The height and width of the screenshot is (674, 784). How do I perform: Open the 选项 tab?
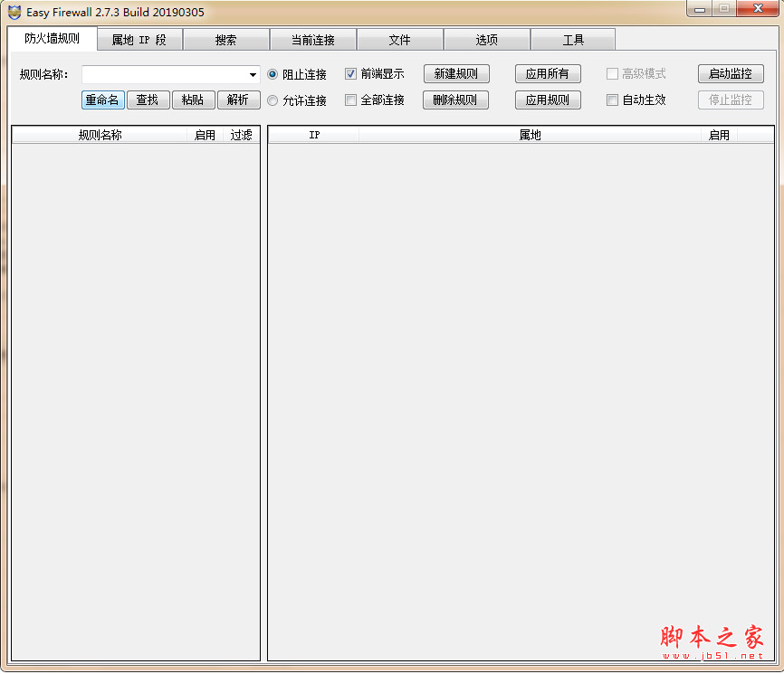coord(486,40)
